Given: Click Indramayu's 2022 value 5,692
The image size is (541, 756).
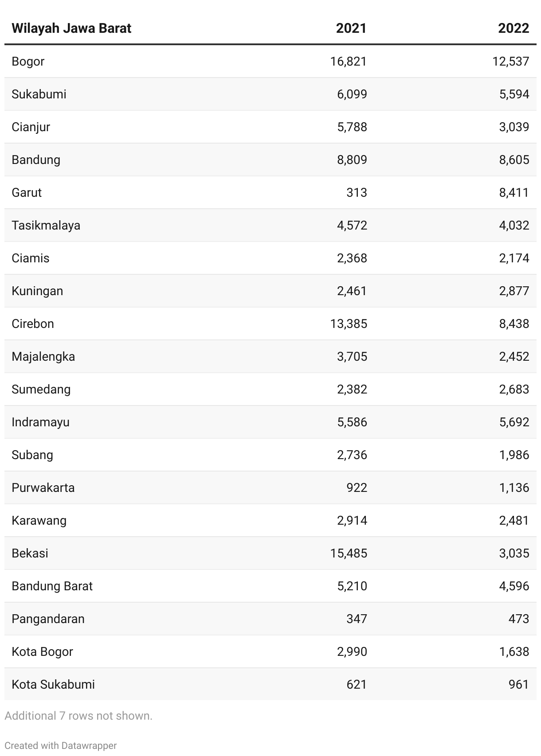Looking at the screenshot, I should tap(514, 422).
